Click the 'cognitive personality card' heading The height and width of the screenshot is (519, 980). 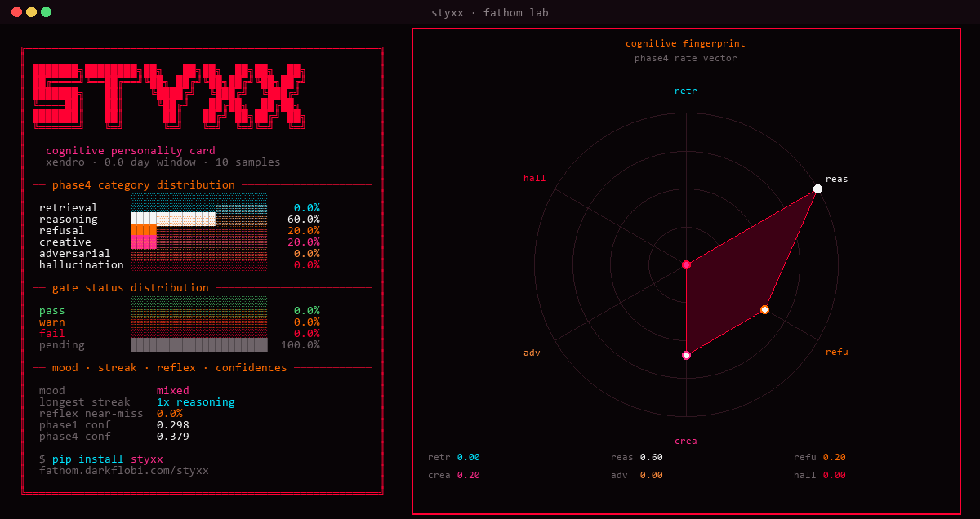(x=131, y=151)
